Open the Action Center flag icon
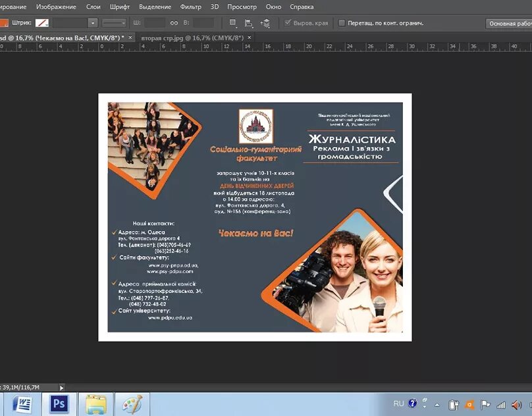The width and height of the screenshot is (532, 416). pyautogui.click(x=485, y=404)
